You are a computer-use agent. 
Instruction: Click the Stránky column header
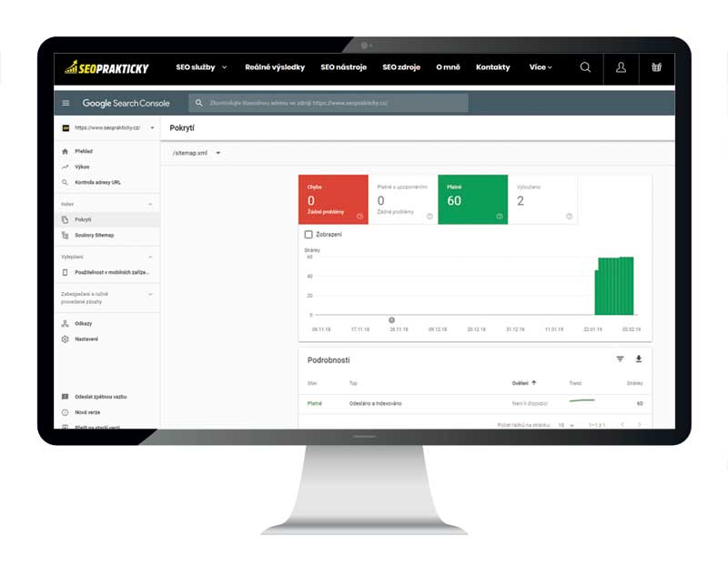pos(634,383)
